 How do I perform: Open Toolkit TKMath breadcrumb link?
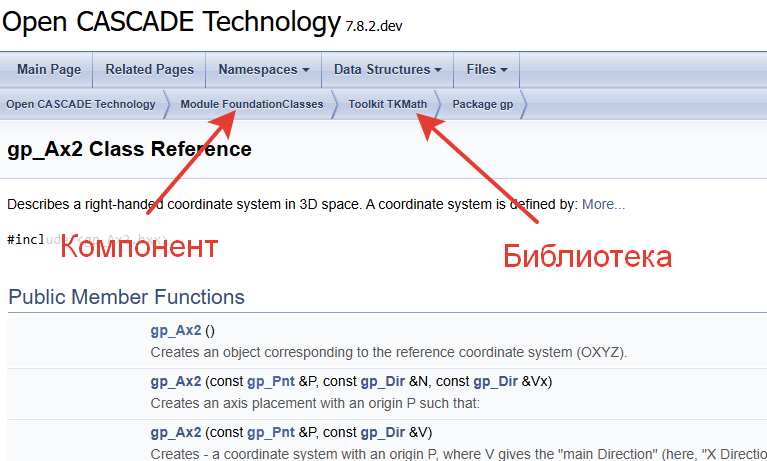point(387,104)
